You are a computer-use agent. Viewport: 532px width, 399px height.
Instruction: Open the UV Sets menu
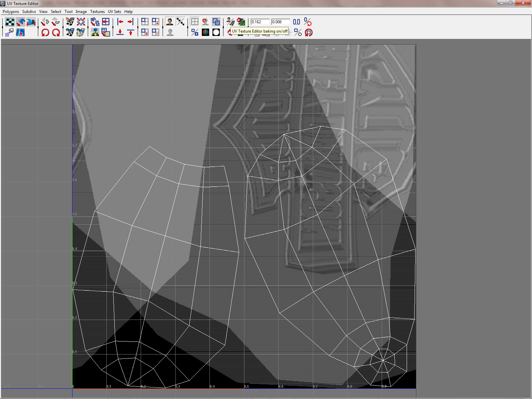(114, 12)
